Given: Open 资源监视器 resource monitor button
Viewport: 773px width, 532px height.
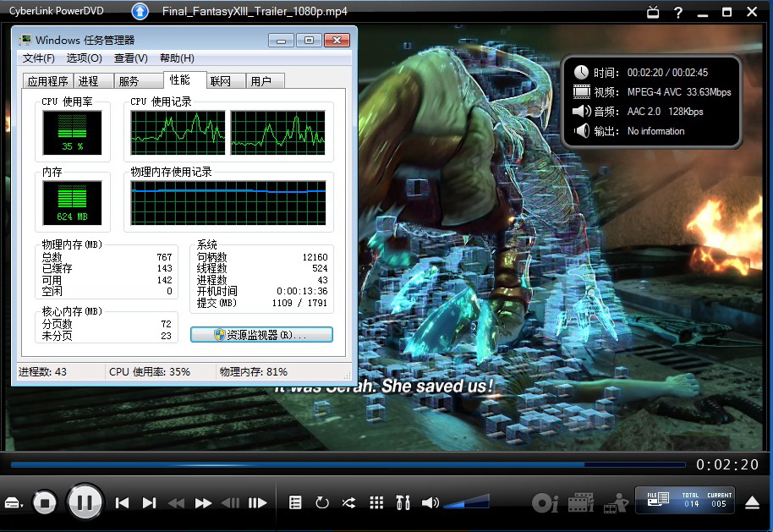Looking at the screenshot, I should (261, 335).
